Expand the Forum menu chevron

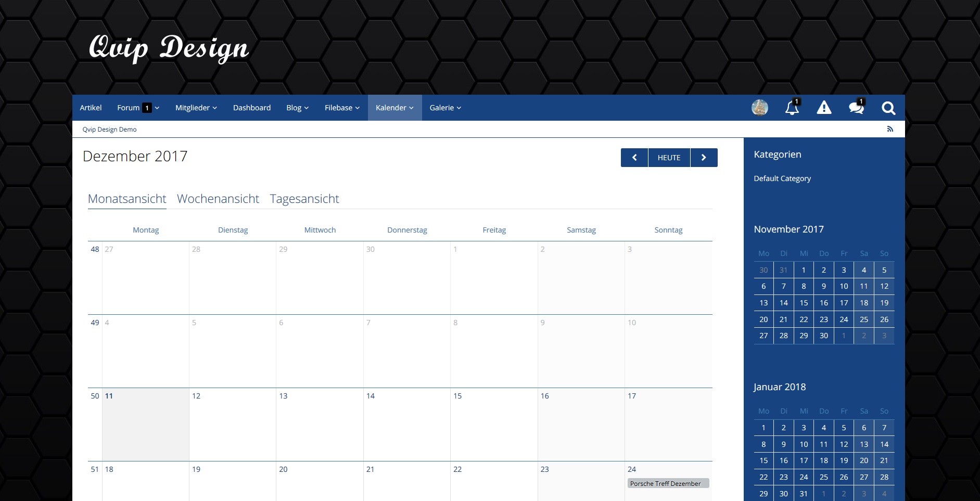(157, 108)
